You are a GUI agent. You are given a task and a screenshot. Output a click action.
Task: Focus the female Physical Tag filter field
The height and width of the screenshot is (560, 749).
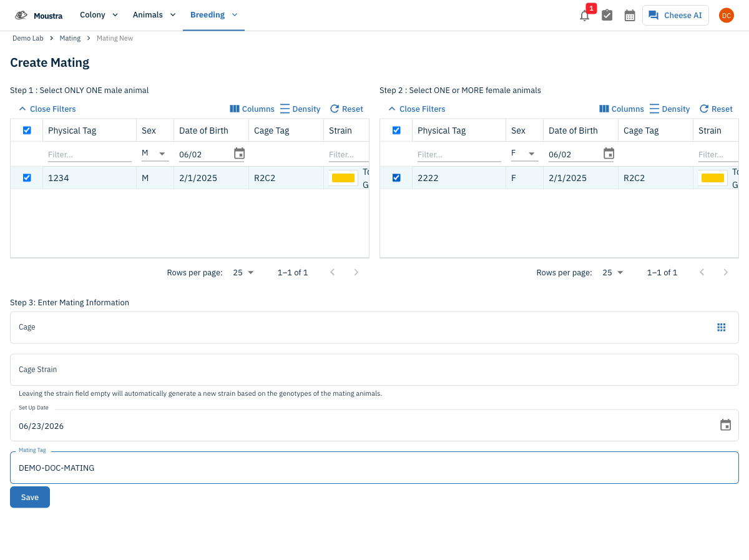pos(459,154)
